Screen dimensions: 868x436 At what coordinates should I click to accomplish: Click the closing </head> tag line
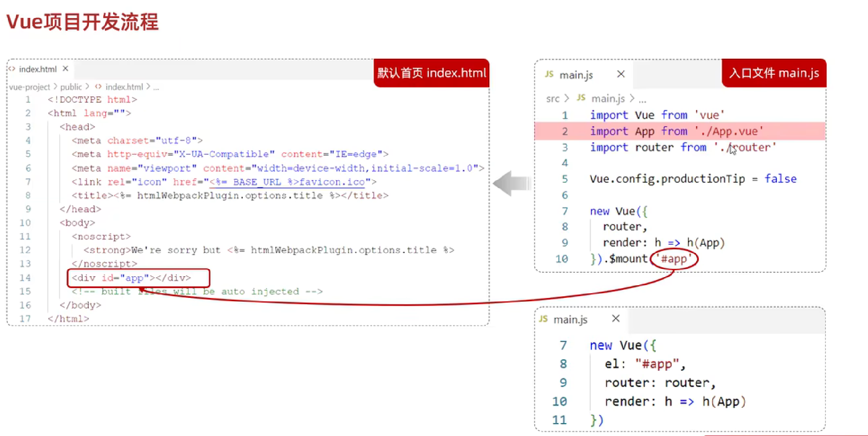click(80, 209)
